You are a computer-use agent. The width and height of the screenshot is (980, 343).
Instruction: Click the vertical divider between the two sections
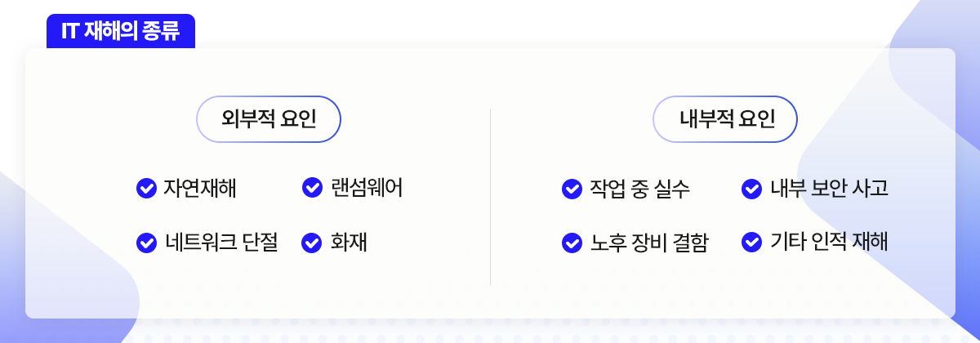point(490,196)
